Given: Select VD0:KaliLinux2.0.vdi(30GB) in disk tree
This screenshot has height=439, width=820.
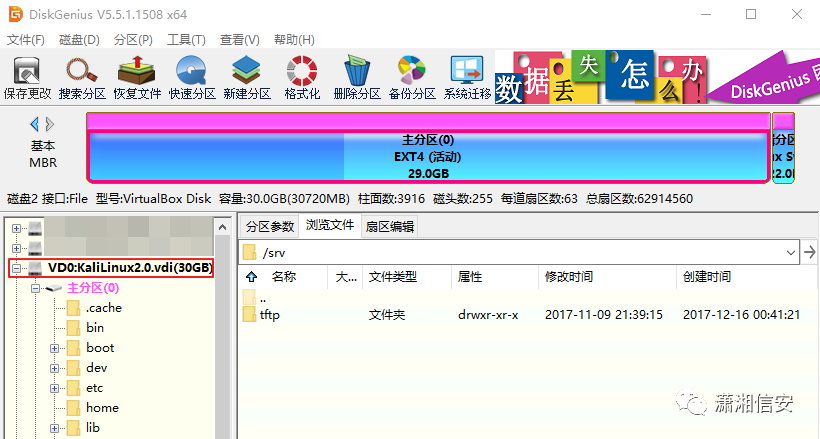Looking at the screenshot, I should coord(130,268).
